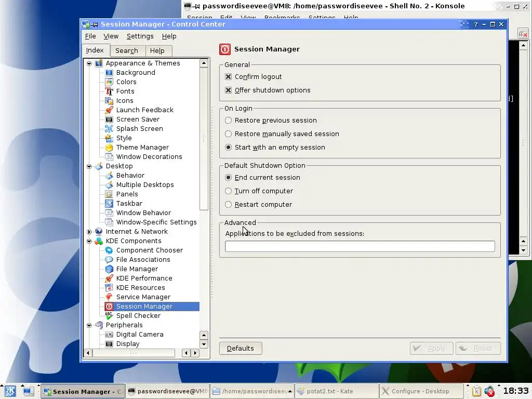Collapse KDE Components branch
The height and width of the screenshot is (399, 532).
89,241
